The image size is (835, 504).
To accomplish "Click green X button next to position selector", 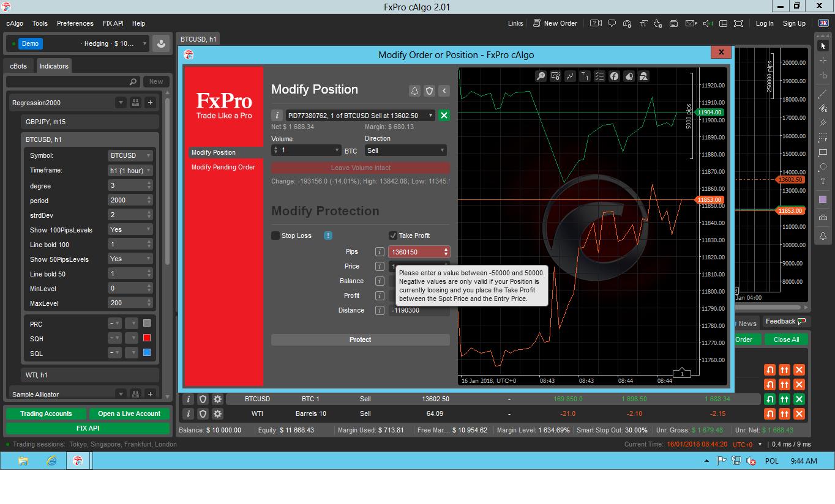I will [444, 115].
